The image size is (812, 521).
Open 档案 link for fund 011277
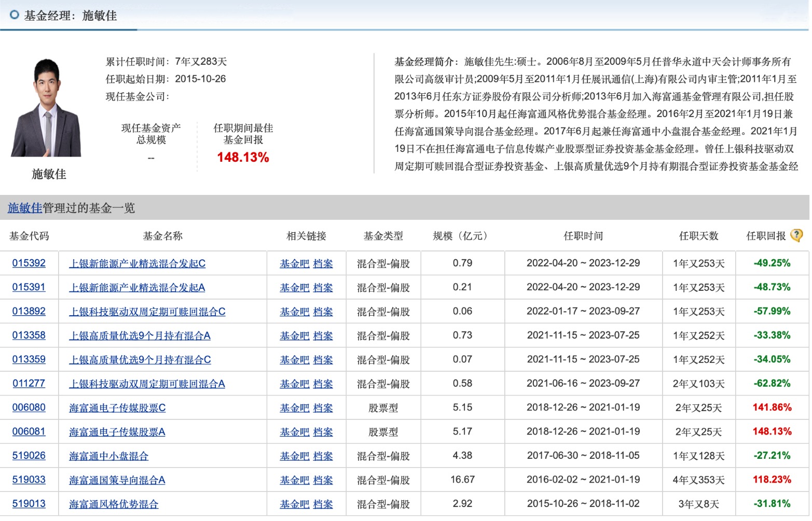tap(323, 384)
